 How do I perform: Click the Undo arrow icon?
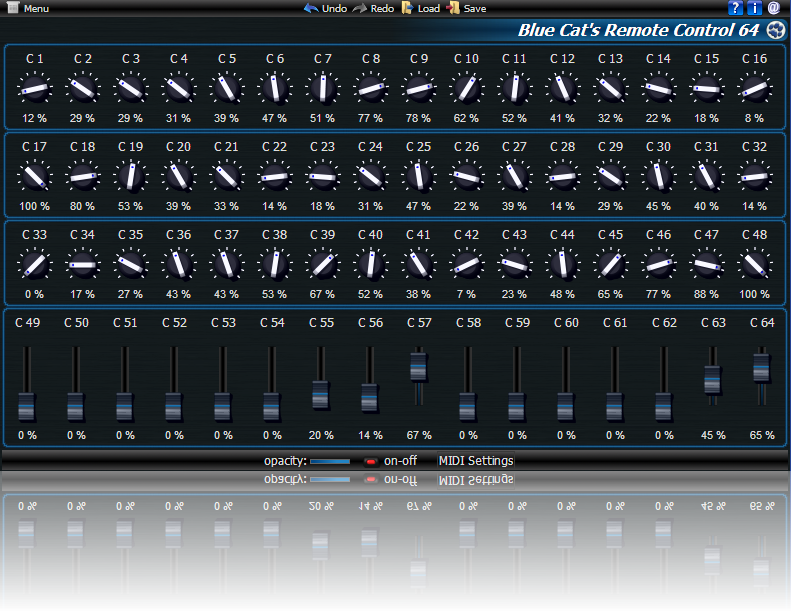point(311,8)
